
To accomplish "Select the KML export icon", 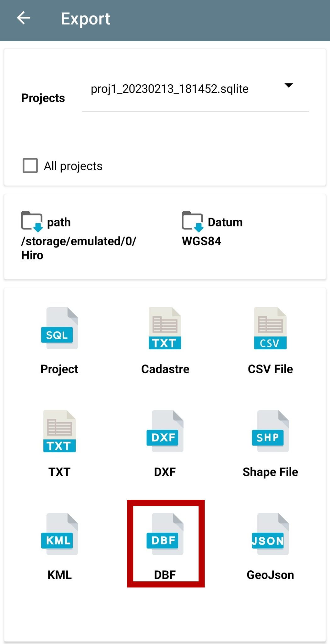I will [59, 534].
